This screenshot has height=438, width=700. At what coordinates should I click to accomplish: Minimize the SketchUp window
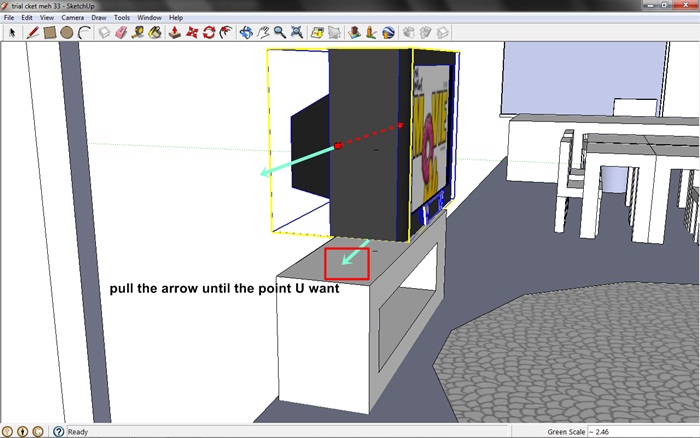tap(650, 5)
